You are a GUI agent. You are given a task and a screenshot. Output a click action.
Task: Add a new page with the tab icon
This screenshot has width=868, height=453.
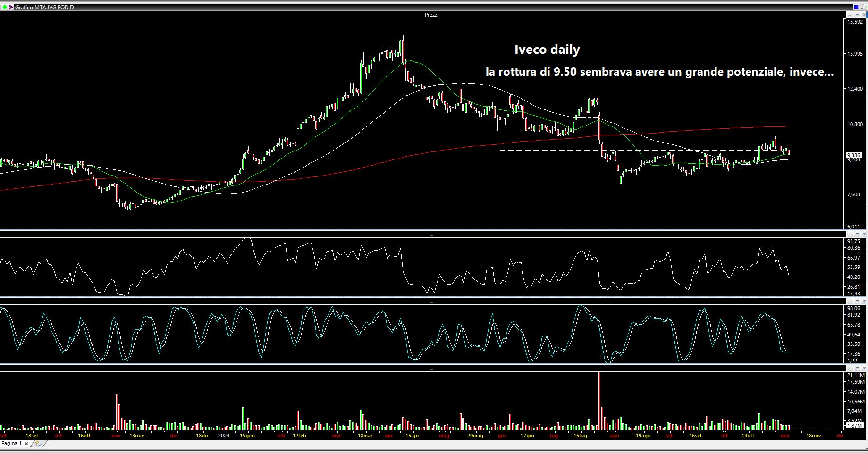point(39,444)
